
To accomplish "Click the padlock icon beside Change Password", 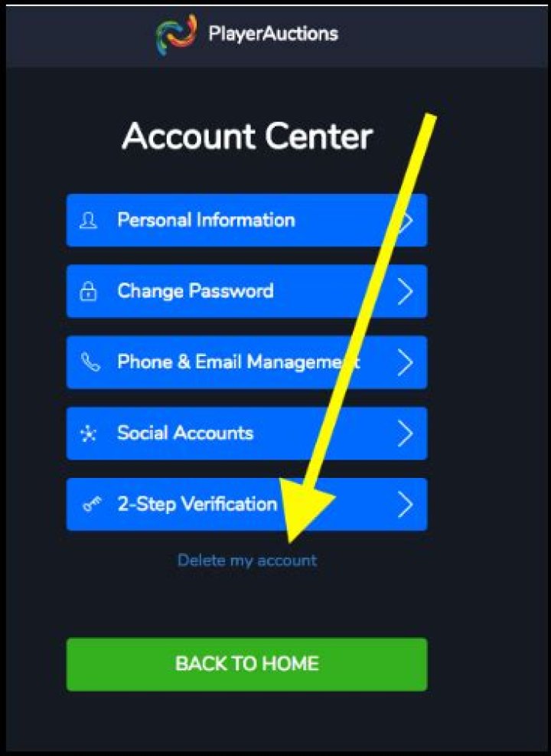I will 88,291.
